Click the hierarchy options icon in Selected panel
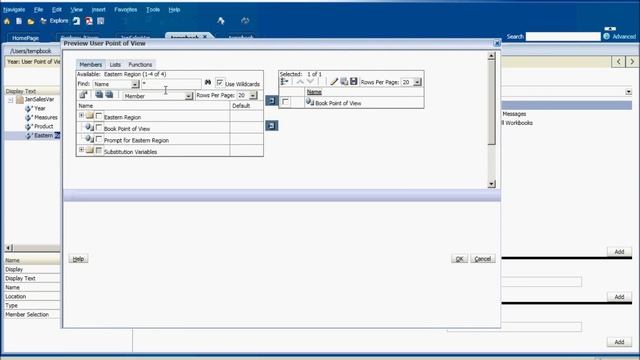Screen dimensions: 640x360 point(284,82)
